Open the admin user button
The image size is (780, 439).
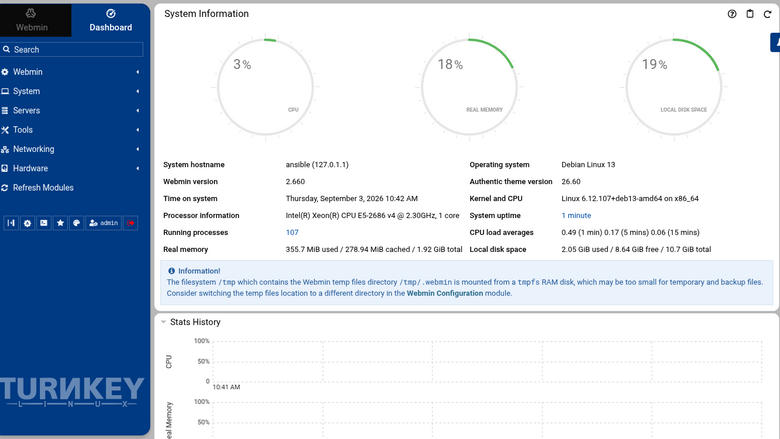[103, 223]
